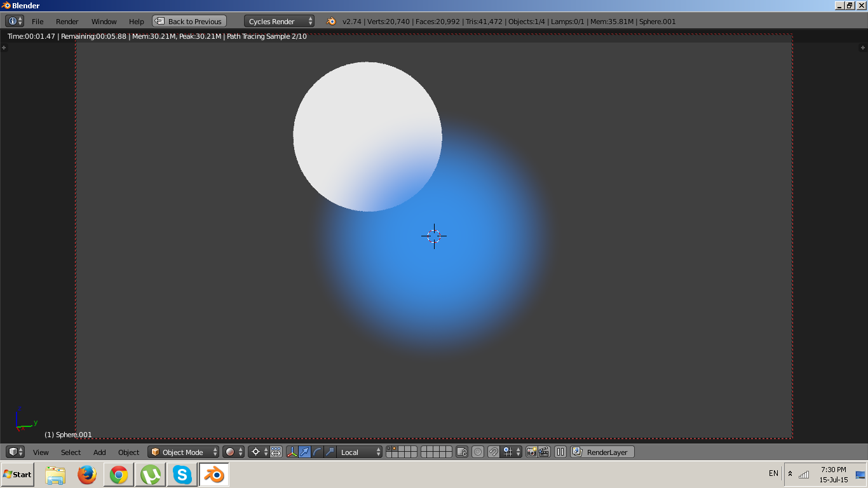Select the scale manipulator icon

[x=330, y=452]
